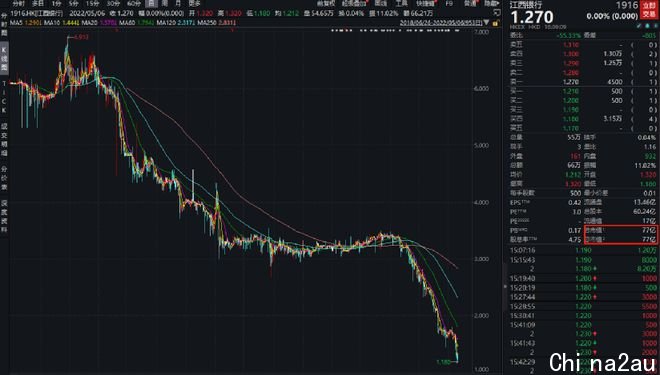This screenshot has height=375, width=660.
Task: Select the K线图 sidebar view
Action: [x=4, y=58]
